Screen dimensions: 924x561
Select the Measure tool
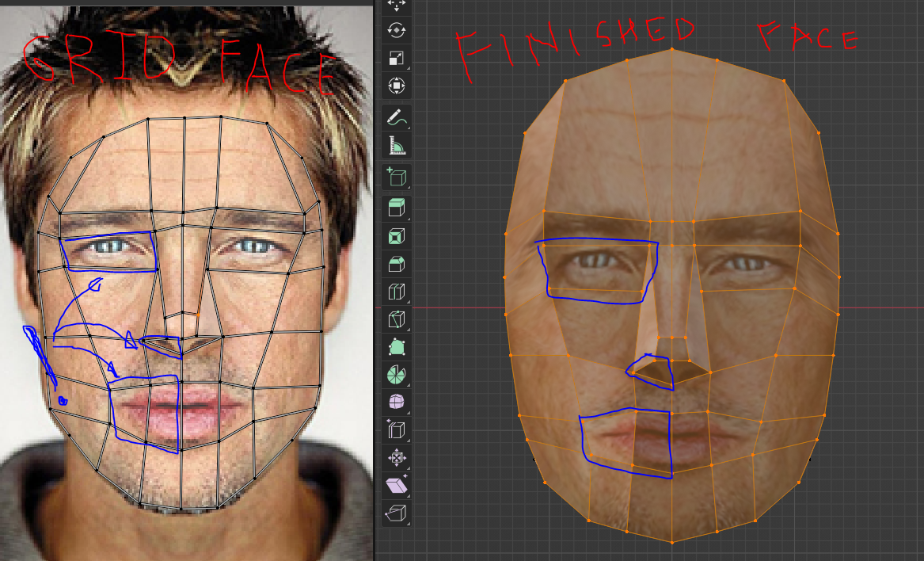coord(397,146)
